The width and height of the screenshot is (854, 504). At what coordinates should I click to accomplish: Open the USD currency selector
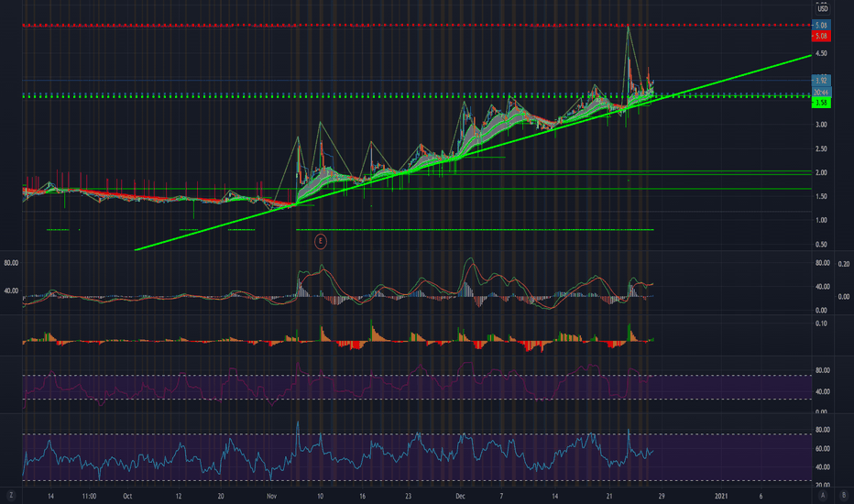point(822,9)
